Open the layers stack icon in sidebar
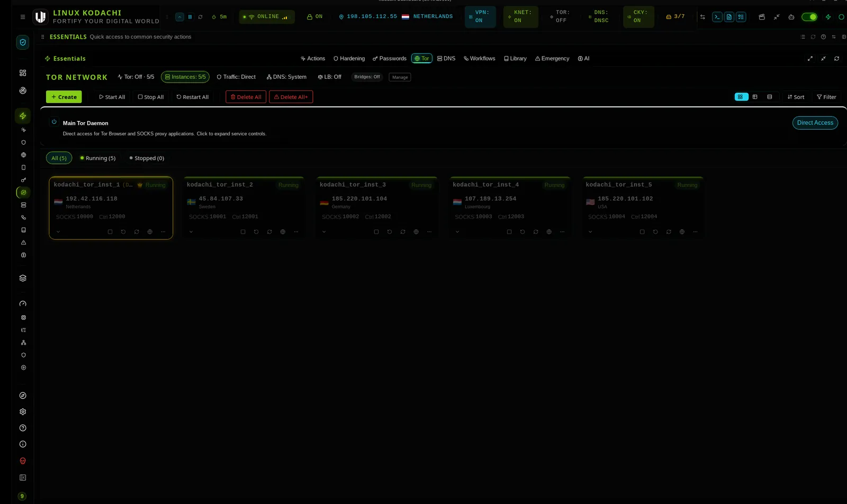 coord(23,278)
